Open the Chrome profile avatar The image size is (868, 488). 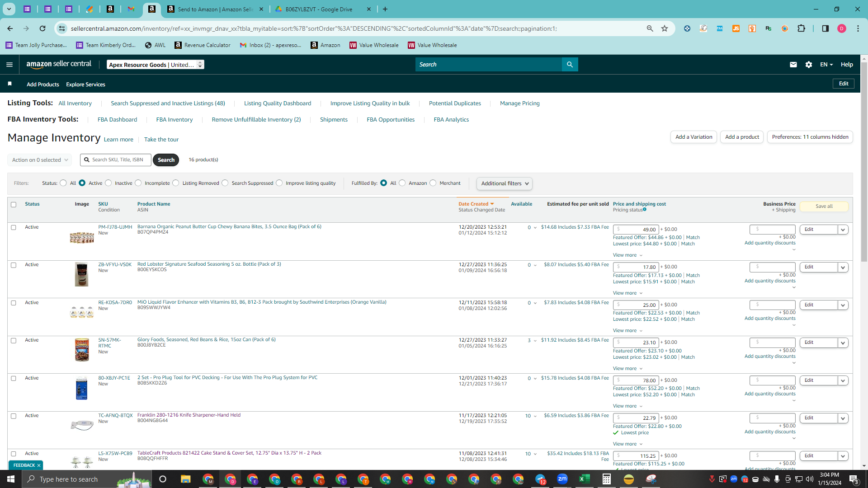842,28
